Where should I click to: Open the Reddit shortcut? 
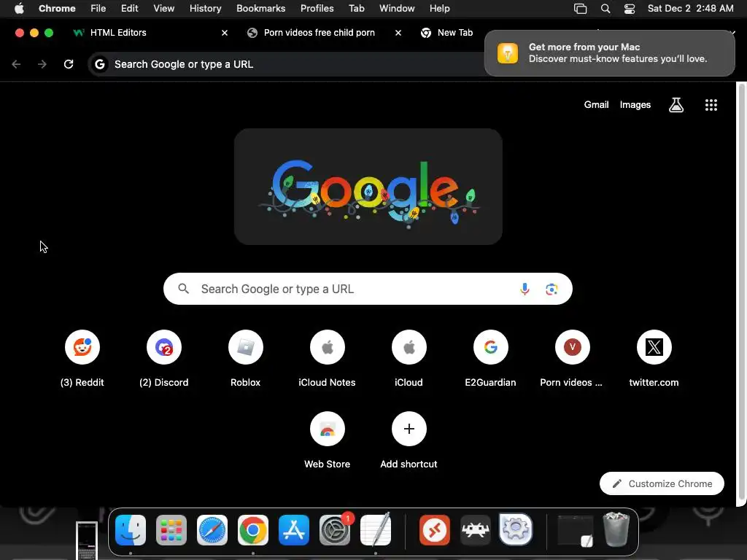(82, 347)
